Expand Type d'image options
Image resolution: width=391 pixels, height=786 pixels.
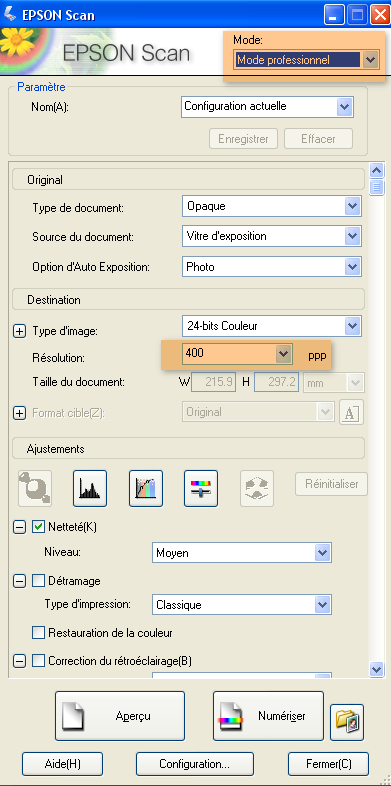pos(19,331)
